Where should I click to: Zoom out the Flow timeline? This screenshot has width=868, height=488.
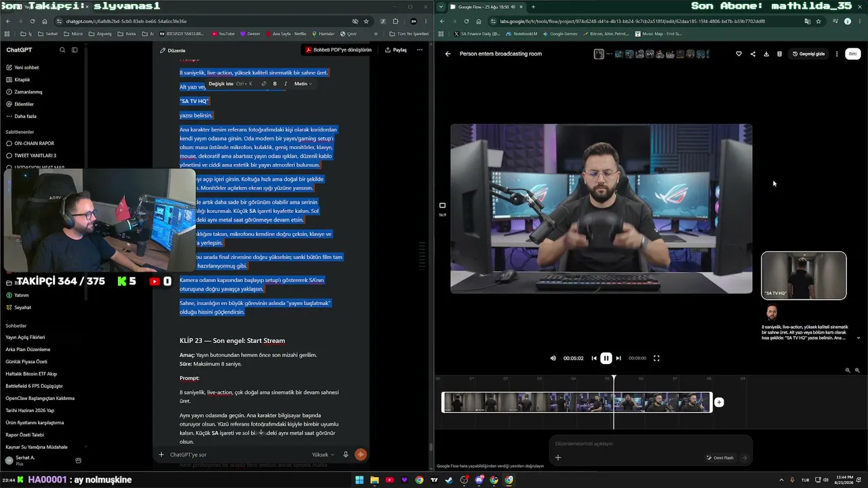[x=848, y=370]
